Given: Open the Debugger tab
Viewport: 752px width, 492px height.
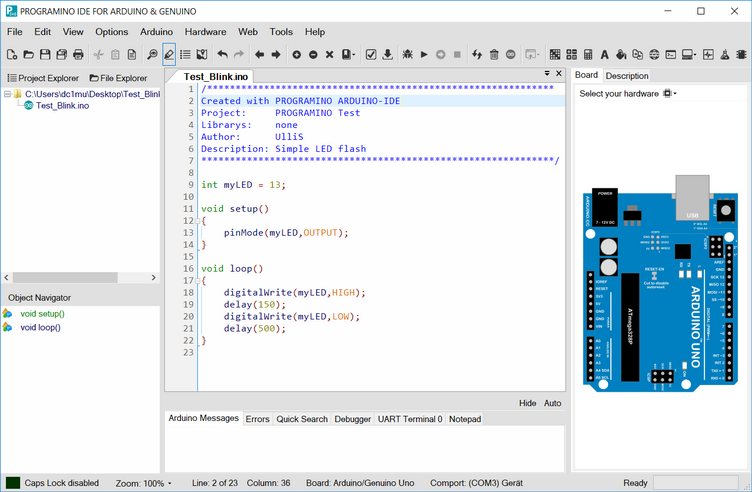Looking at the screenshot, I should coord(352,419).
